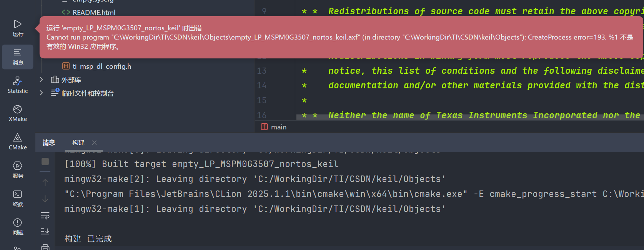Click the print icon in build panel
This screenshot has width=644, height=250.
(x=45, y=247)
